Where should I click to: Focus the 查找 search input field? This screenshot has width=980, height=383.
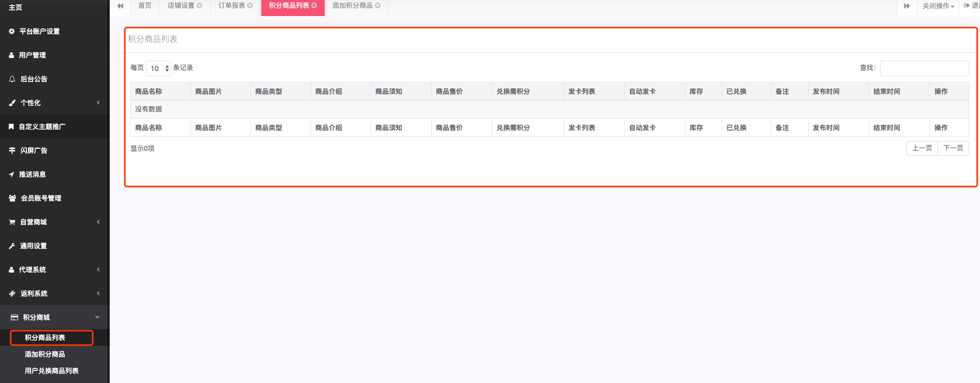925,68
